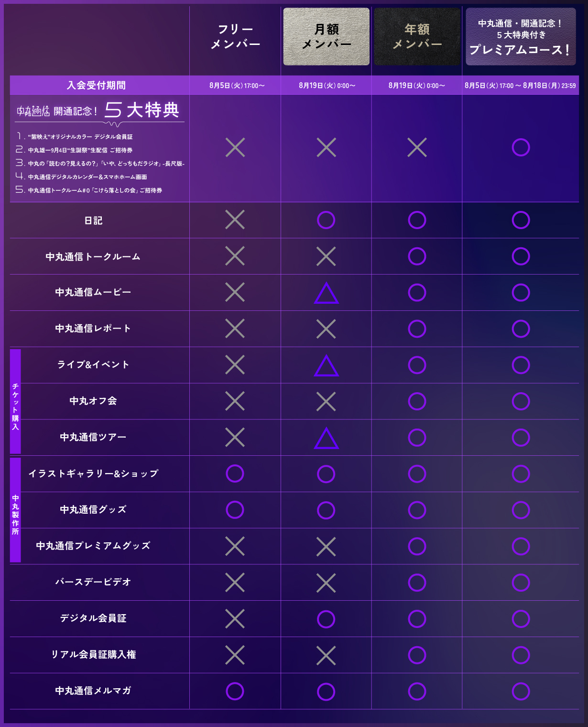This screenshot has width=588, height=727.
Task: Click the 入会受付期間 row heading
Action: click(x=96, y=85)
